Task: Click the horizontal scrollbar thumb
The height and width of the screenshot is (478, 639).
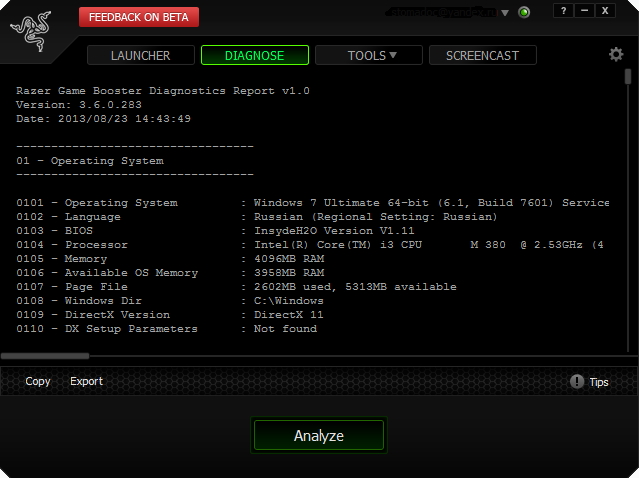Action: point(45,356)
